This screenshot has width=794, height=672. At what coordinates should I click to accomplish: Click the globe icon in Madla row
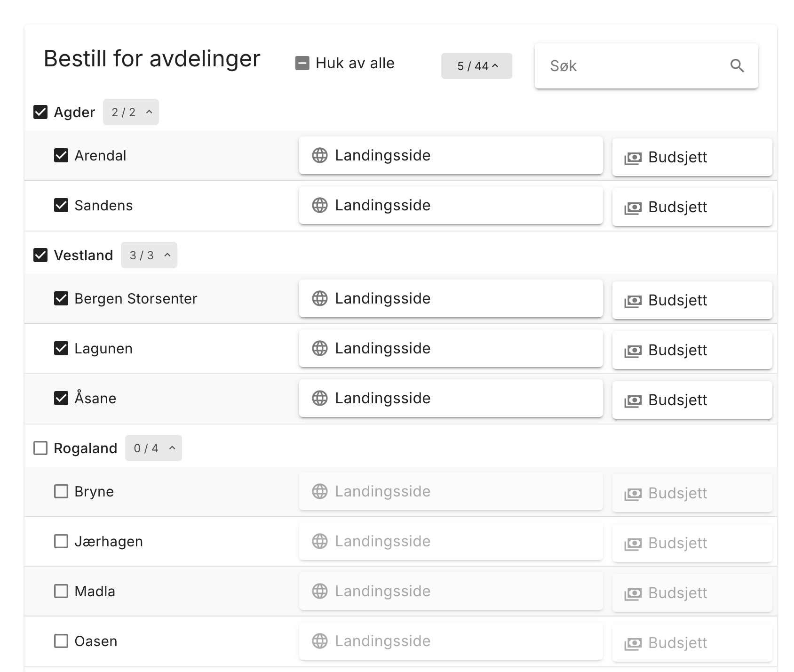pos(320,591)
